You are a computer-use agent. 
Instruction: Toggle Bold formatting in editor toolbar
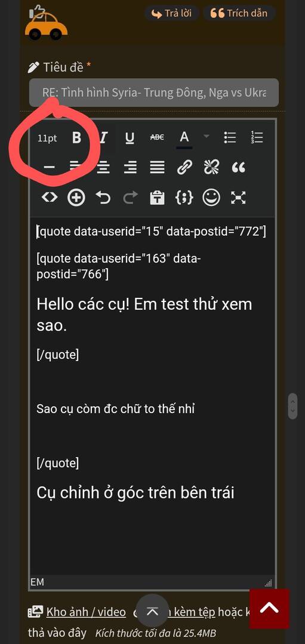[76, 138]
